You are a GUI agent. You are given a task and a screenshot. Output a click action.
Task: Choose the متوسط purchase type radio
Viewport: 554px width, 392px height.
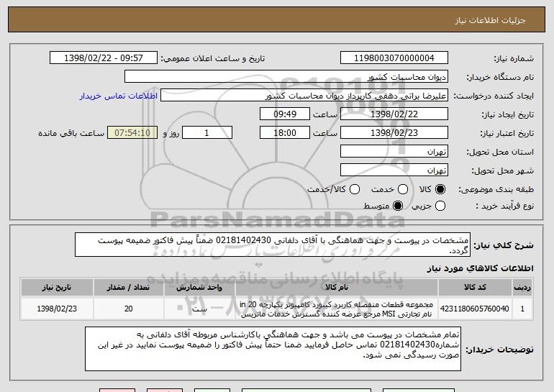398,206
